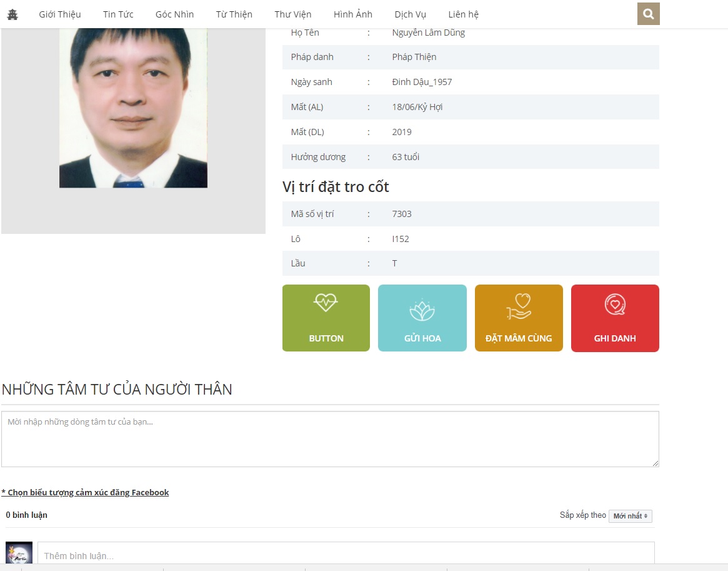The width and height of the screenshot is (728, 571).
Task: Click the commenter avatar thumbnail
Action: (19, 554)
